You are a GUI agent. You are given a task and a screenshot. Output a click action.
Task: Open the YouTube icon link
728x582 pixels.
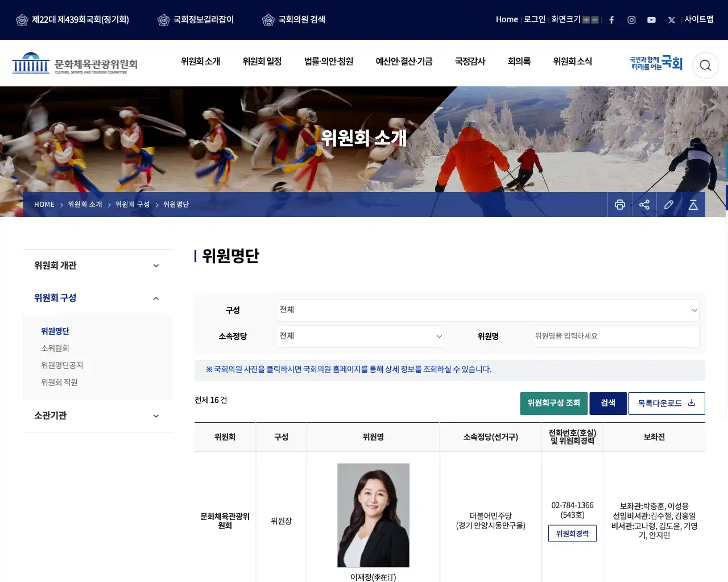pyautogui.click(x=651, y=20)
